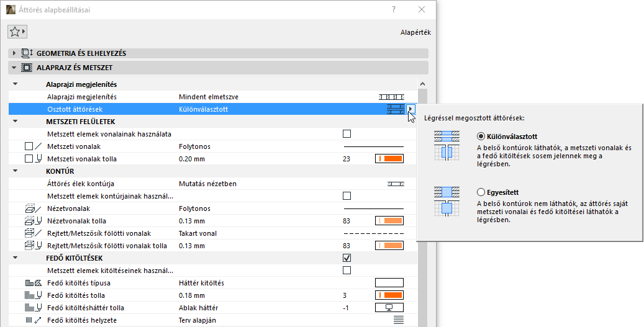This screenshot has width=644, height=327.
Task: Click the Alaprajzi megjelenítés preview icon
Action: click(391, 97)
